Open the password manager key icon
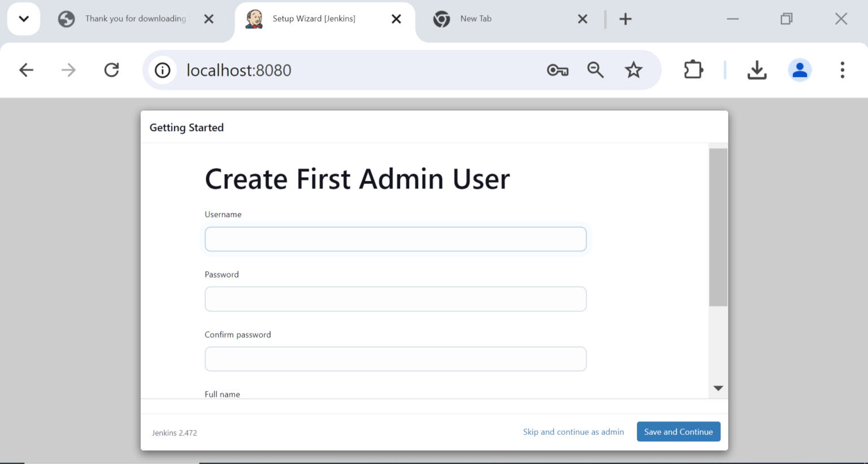This screenshot has height=464, width=868. (x=557, y=70)
